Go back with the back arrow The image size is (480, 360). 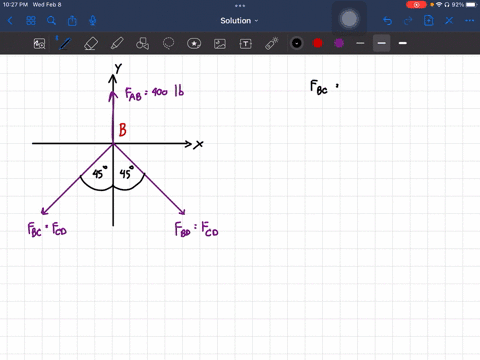click(10, 21)
